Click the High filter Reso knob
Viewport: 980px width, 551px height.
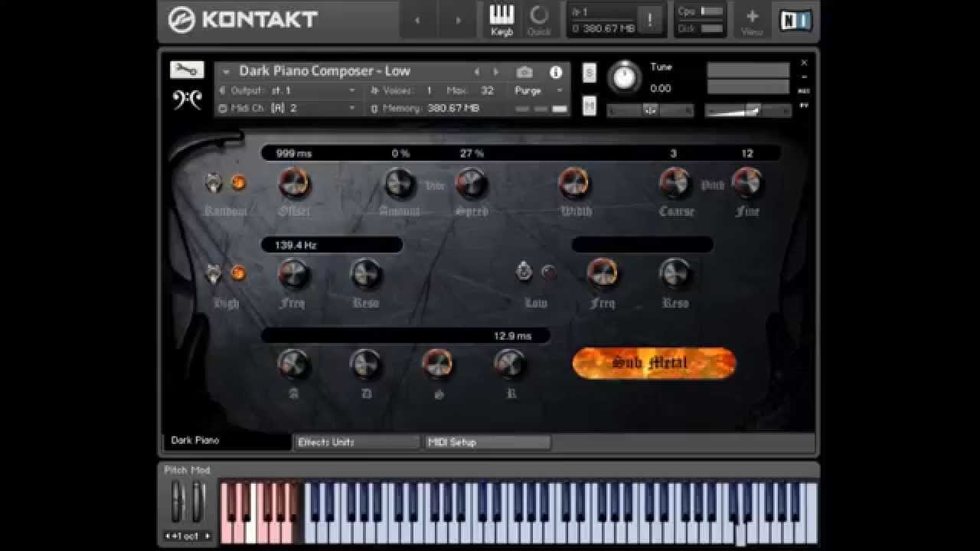point(365,273)
